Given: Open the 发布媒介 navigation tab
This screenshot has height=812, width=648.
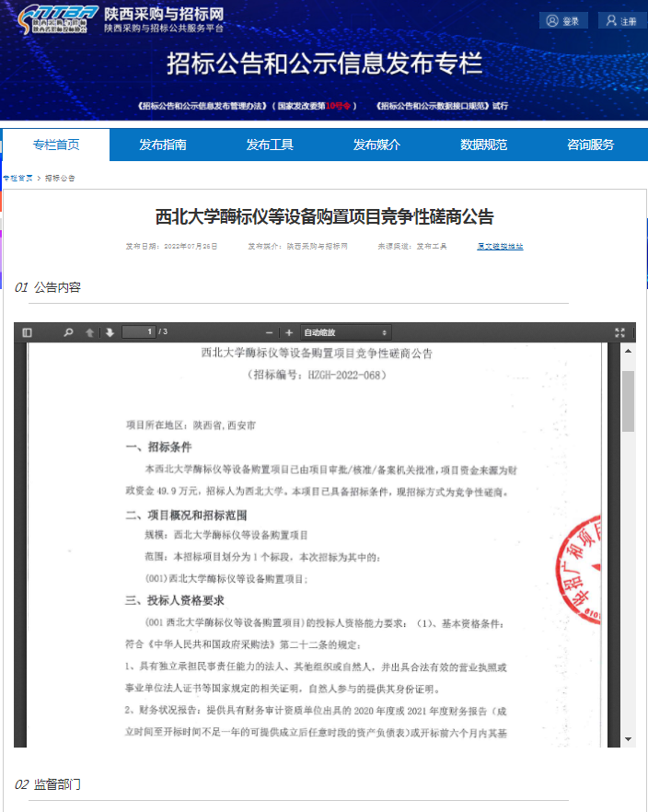Looking at the screenshot, I should point(376,145).
